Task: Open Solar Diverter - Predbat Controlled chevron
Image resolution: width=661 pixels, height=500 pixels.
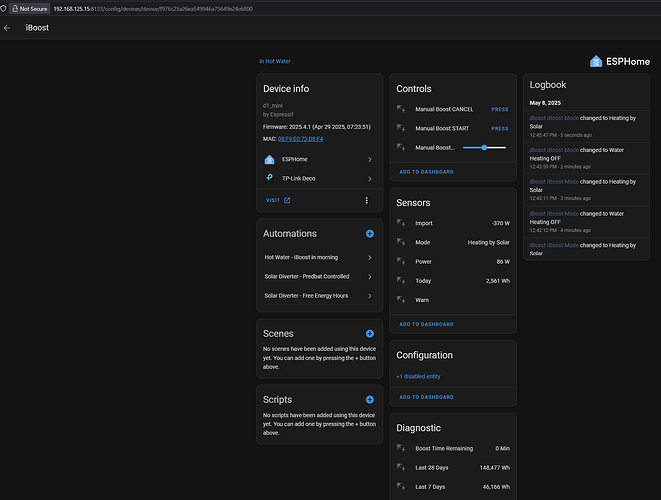Action: click(370, 277)
